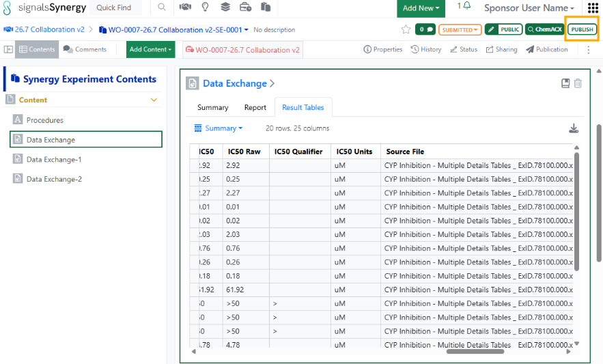The image size is (603, 364).
Task: Click the table's vertical scrollbar thumb
Action: [576, 211]
